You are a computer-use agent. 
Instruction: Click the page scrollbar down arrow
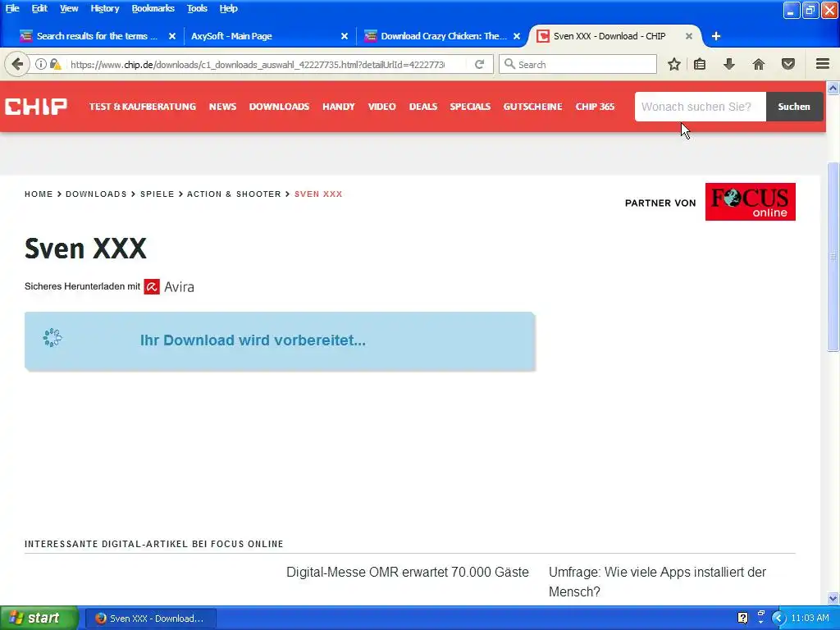[833, 598]
